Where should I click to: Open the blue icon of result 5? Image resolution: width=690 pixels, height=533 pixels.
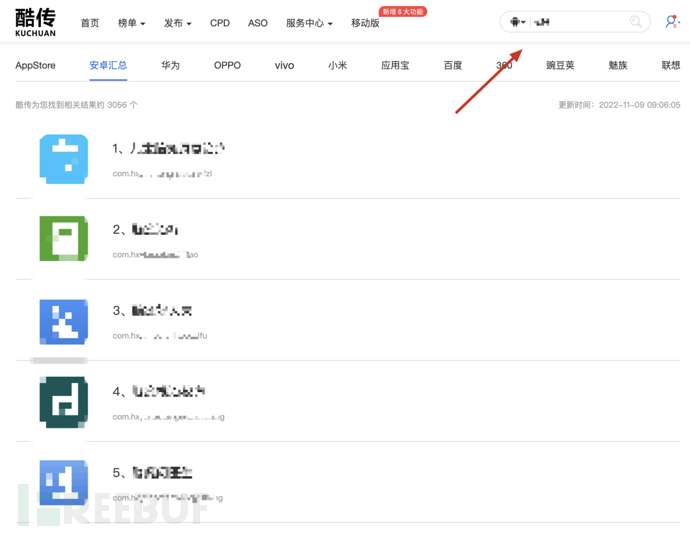tap(64, 482)
